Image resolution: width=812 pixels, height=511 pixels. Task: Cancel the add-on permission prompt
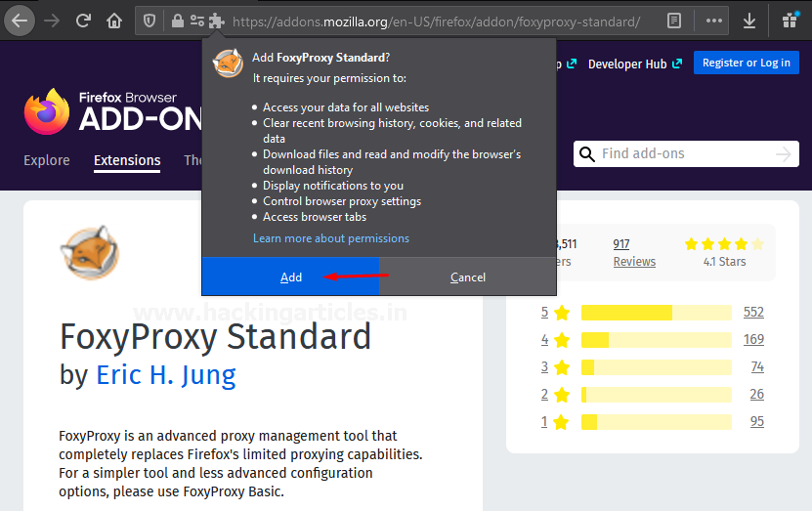click(468, 277)
